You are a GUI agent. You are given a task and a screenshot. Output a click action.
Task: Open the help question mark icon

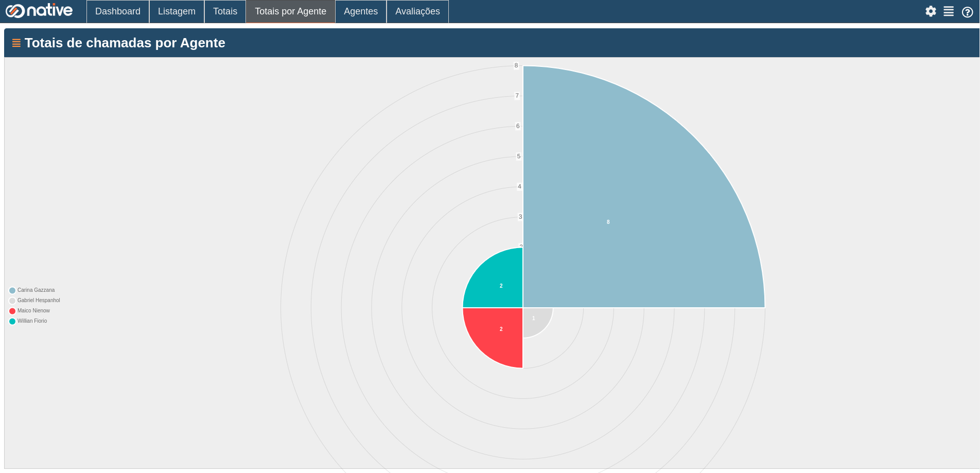(x=967, y=12)
